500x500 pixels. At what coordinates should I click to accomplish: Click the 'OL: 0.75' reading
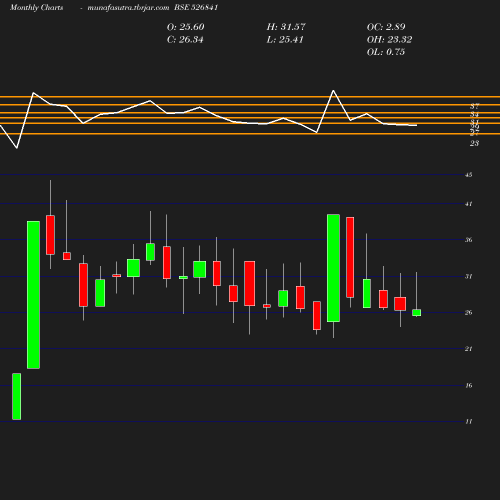point(386,52)
